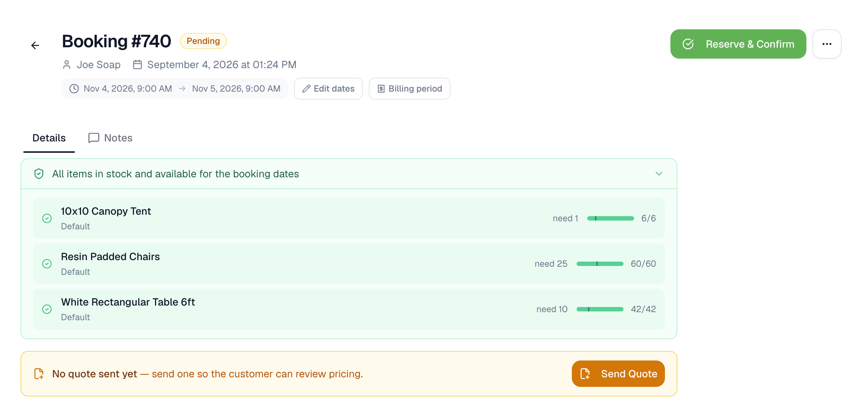Switch to the Details tab
Screen dimensions: 868x403
coord(49,138)
